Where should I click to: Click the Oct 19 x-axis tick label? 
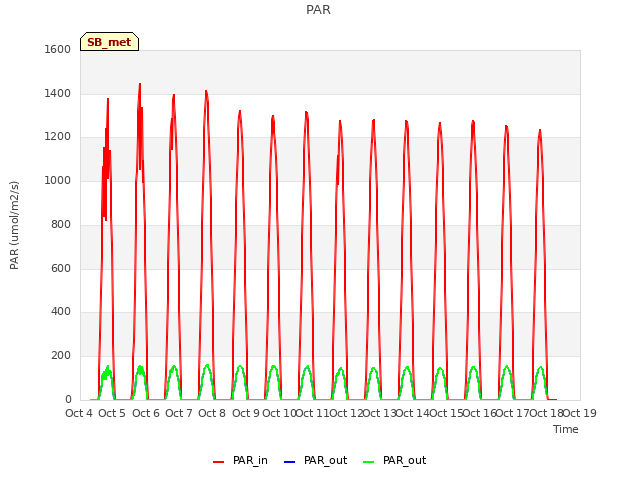580,413
